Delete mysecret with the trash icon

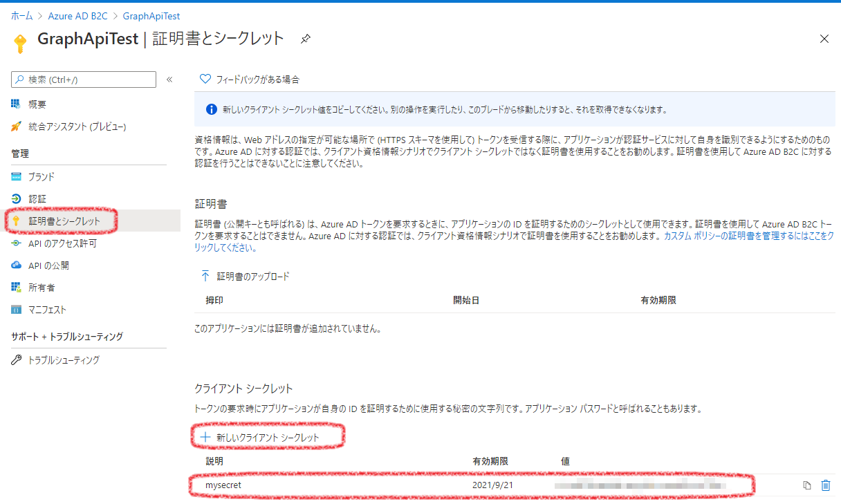825,485
